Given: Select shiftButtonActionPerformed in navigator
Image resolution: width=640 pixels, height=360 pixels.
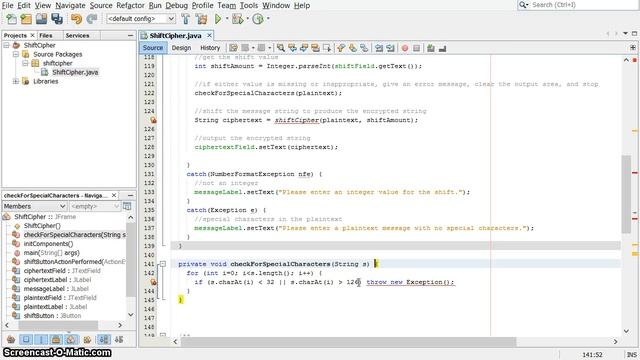Looking at the screenshot, I should pyautogui.click(x=74, y=262).
